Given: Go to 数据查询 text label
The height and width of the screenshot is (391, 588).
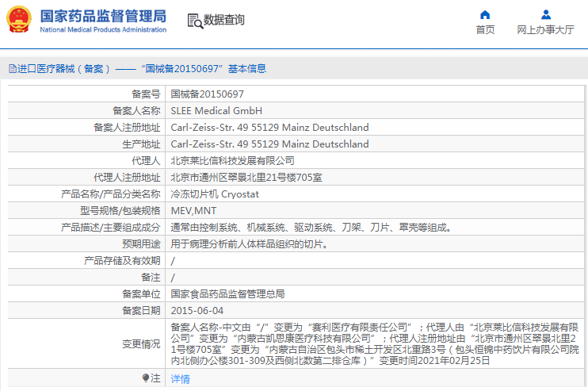Looking at the screenshot, I should tap(224, 20).
